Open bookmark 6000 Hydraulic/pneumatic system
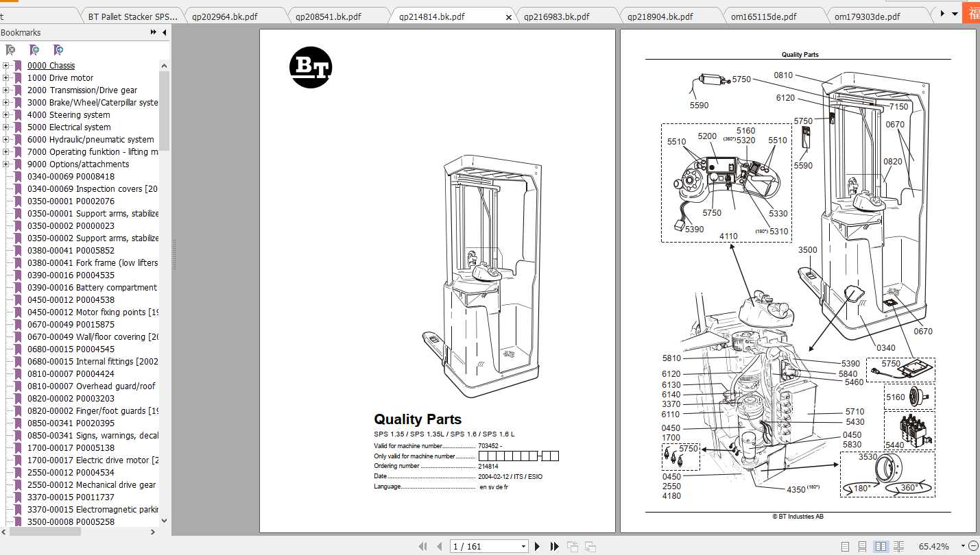Image resolution: width=980 pixels, height=555 pixels. pos(90,140)
